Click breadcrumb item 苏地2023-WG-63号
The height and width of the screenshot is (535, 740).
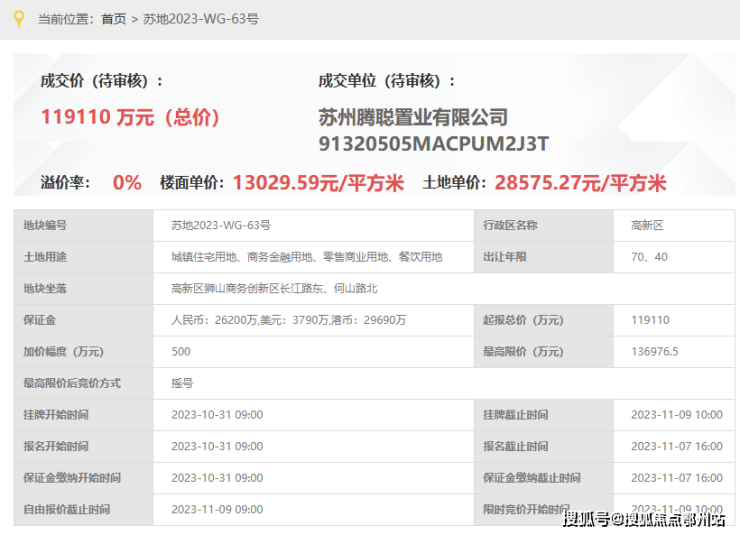coord(201,19)
